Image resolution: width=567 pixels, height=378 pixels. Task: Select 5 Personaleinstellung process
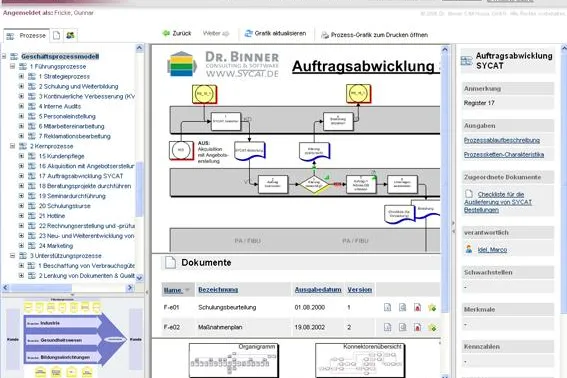click(67, 116)
